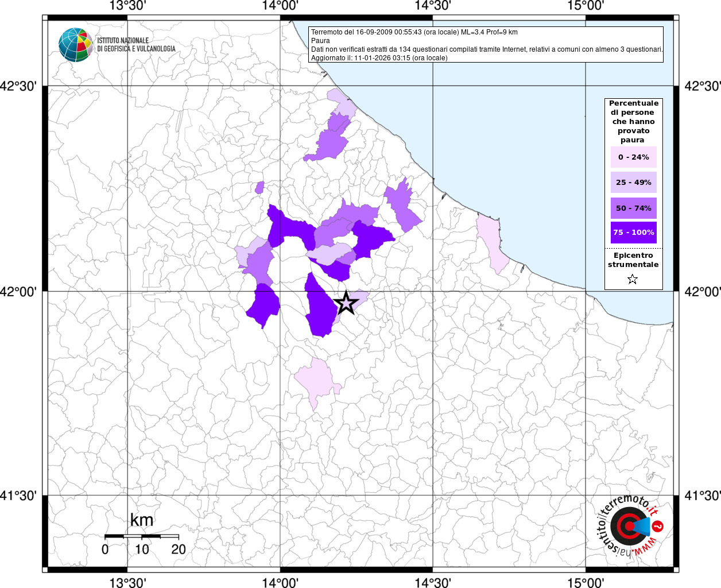Click the star symbol in the legend
The image size is (721, 588).
633,279
